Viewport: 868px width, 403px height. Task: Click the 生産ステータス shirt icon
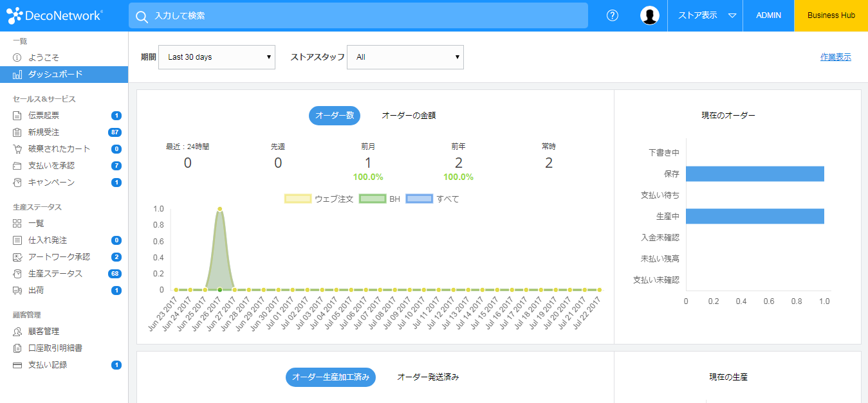tap(17, 274)
